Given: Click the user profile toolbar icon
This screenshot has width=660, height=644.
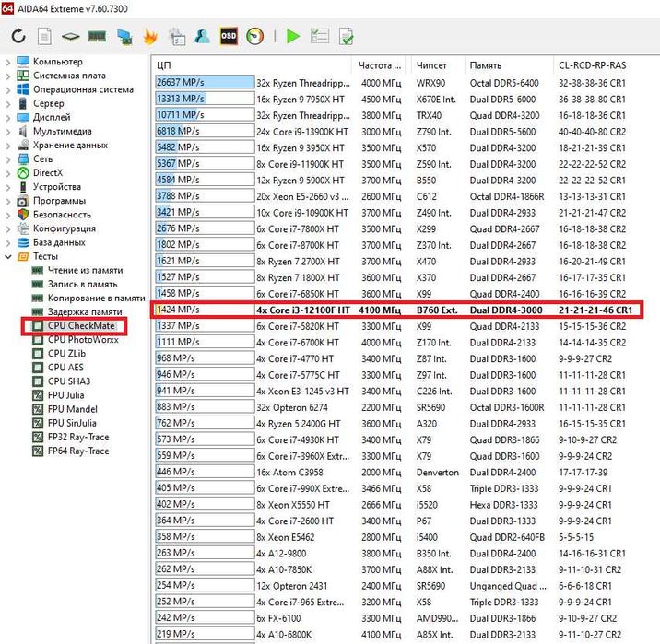Looking at the screenshot, I should pyautogui.click(x=203, y=36).
